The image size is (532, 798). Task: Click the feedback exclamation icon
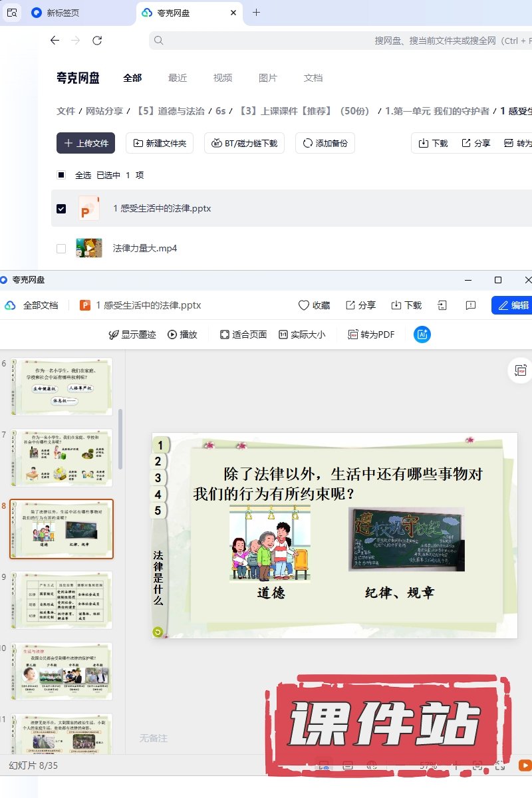(x=471, y=305)
